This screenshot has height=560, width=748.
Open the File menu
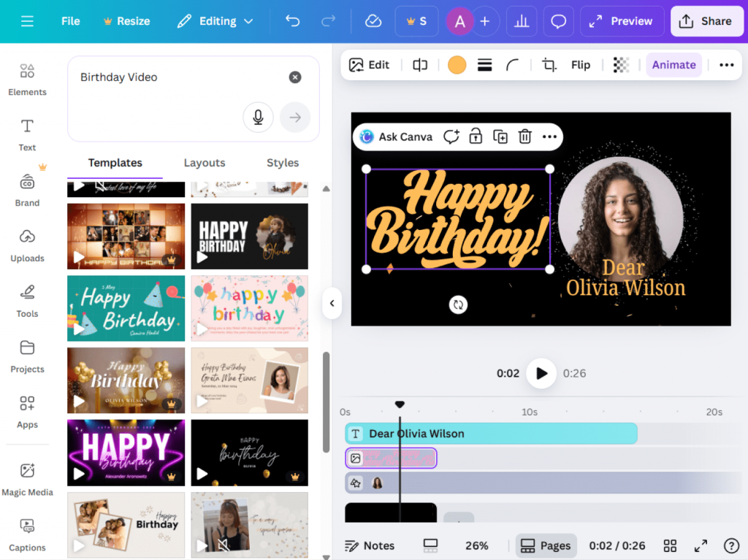coord(71,21)
